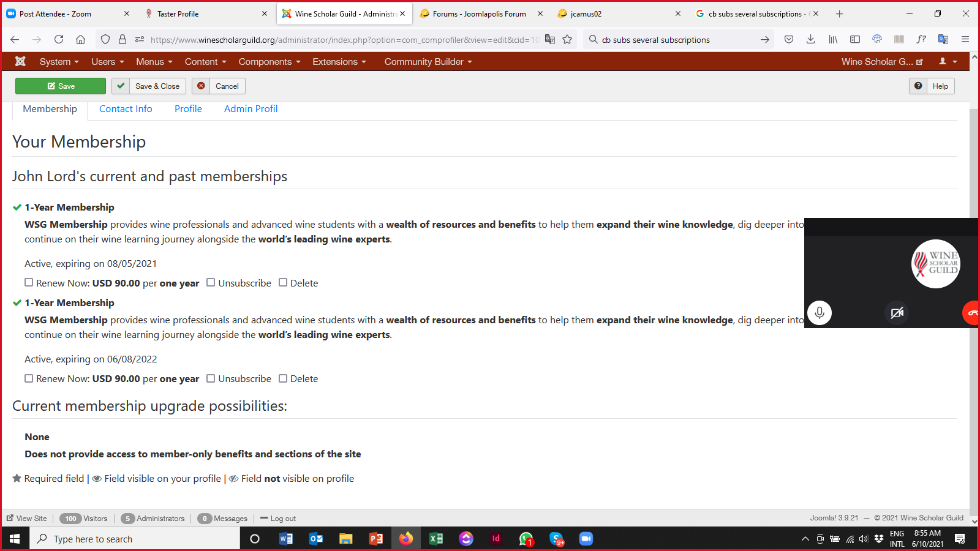The width and height of the screenshot is (980, 551).
Task: Click the translate page icon in address bar
Action: click(550, 39)
